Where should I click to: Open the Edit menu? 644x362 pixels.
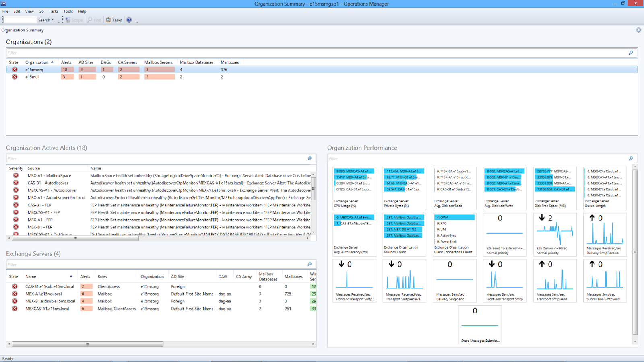coord(17,11)
